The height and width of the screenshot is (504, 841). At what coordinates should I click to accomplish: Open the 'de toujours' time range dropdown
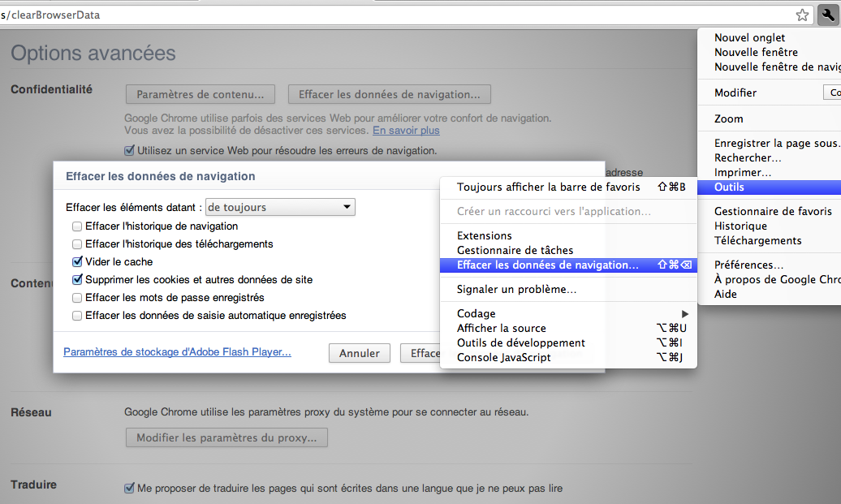tap(280, 208)
